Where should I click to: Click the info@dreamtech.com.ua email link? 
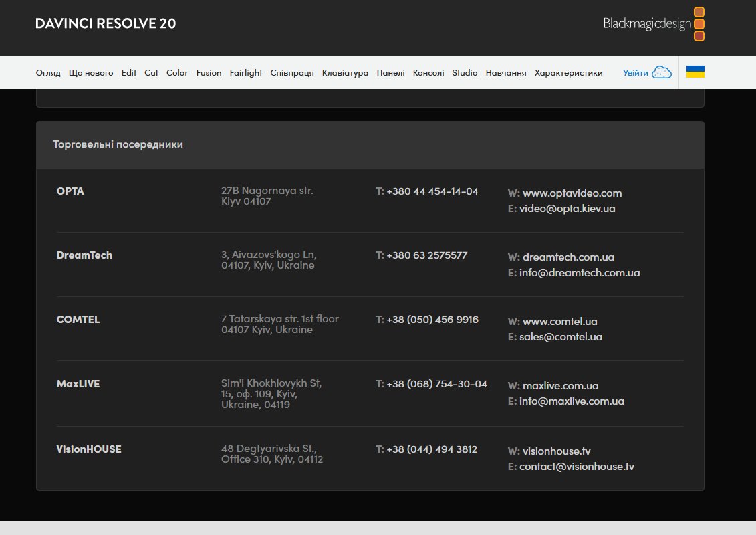580,273
